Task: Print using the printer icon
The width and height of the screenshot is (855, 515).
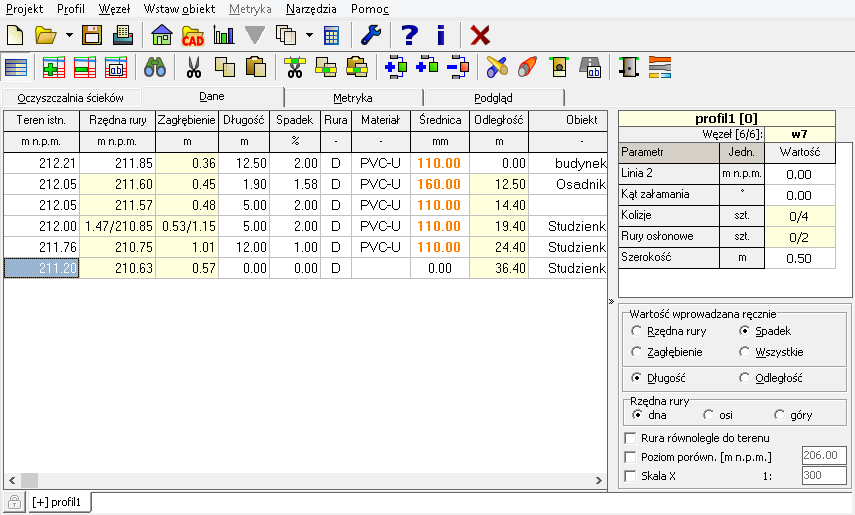Action: 123,35
